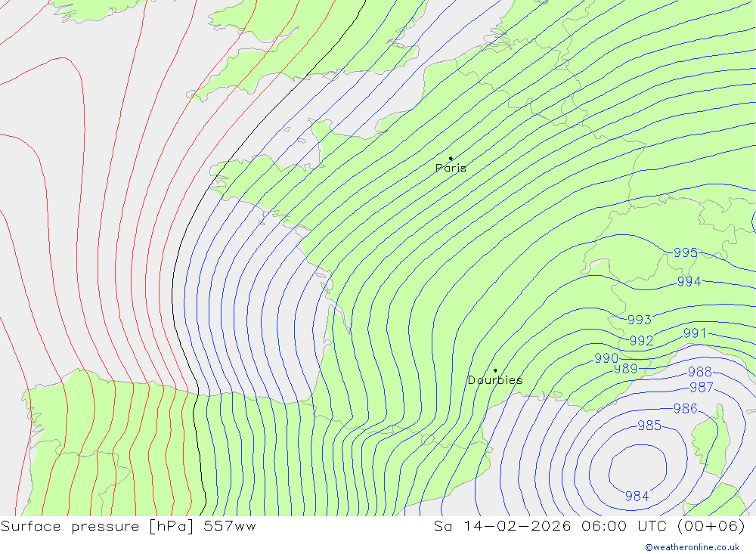Select the 987 isobar label
This screenshot has width=756, height=554.
pyautogui.click(x=702, y=387)
